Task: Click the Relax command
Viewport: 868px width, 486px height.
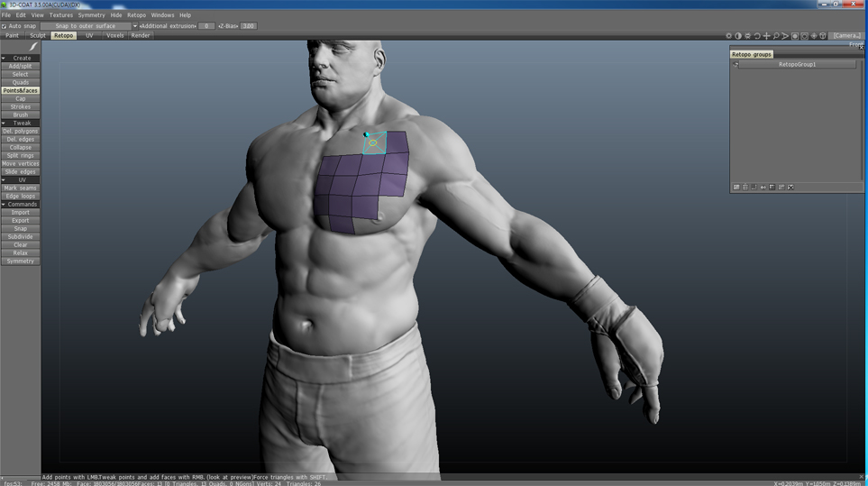Action: (21, 253)
